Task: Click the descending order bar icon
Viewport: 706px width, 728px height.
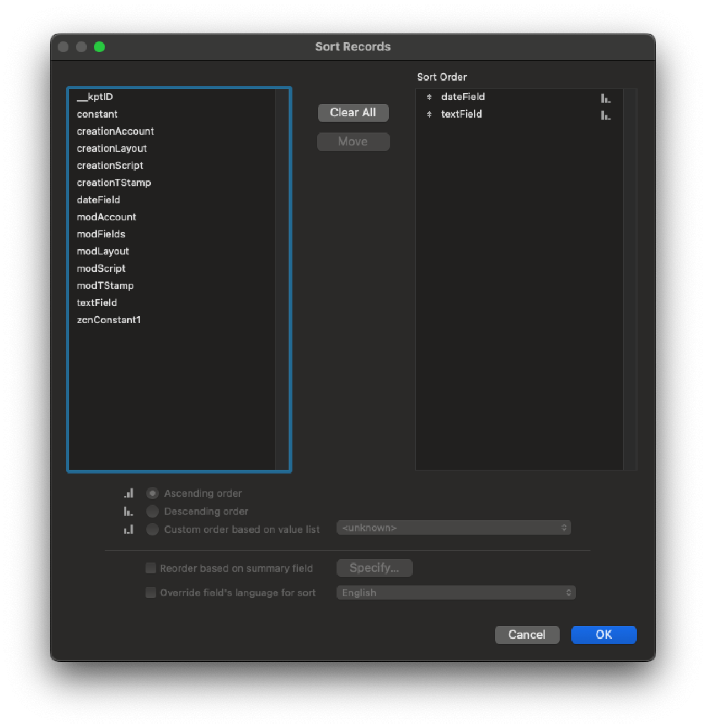Action: point(129,511)
